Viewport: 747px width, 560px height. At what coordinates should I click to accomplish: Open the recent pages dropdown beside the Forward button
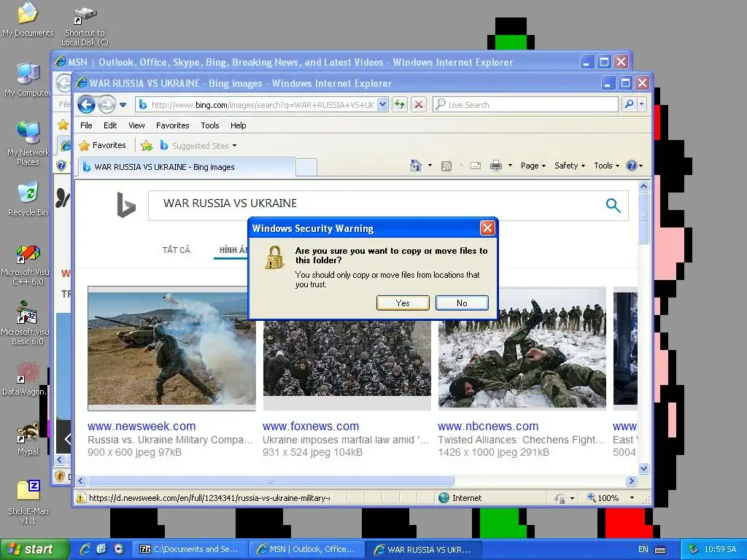pos(123,105)
